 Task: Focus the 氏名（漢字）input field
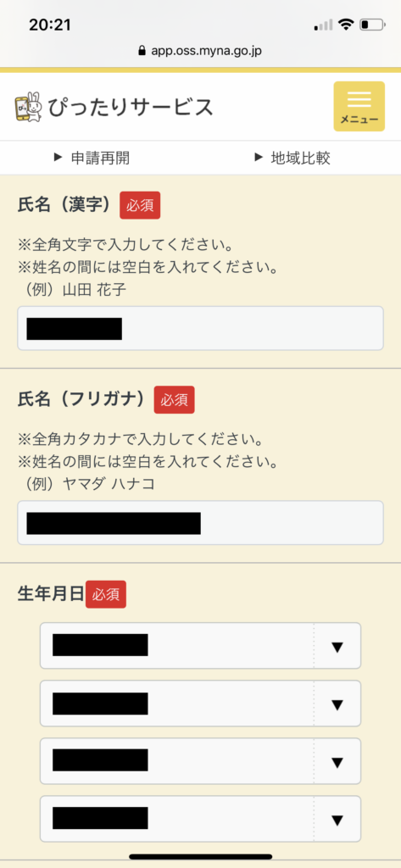(200, 328)
